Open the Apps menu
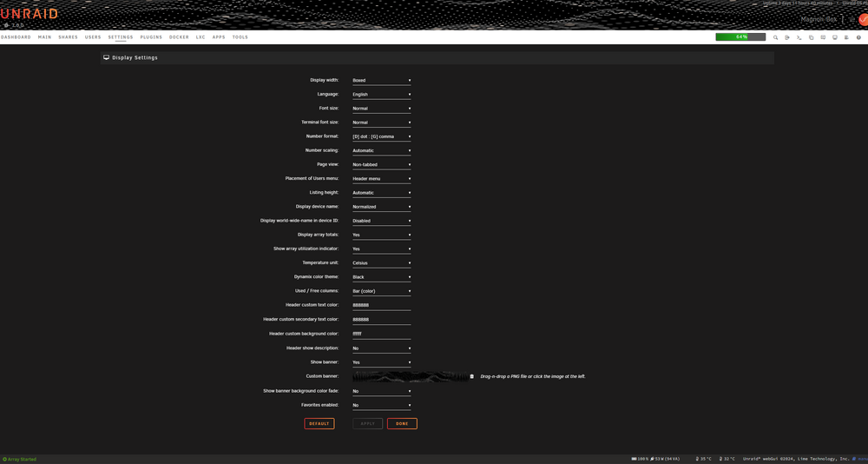Viewport: 868px width, 464px height. point(219,37)
